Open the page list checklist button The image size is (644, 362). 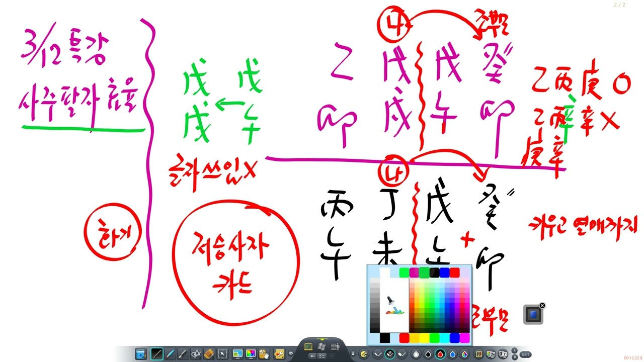[322, 356]
